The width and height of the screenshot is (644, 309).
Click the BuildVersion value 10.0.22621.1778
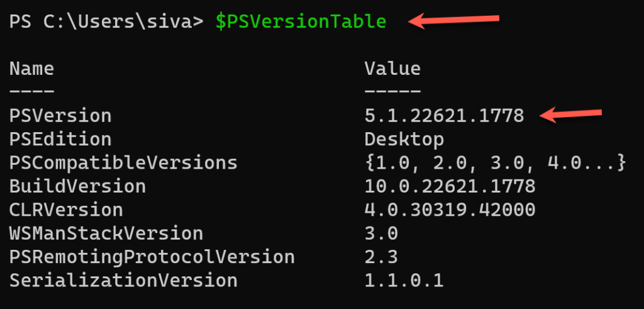tap(450, 186)
